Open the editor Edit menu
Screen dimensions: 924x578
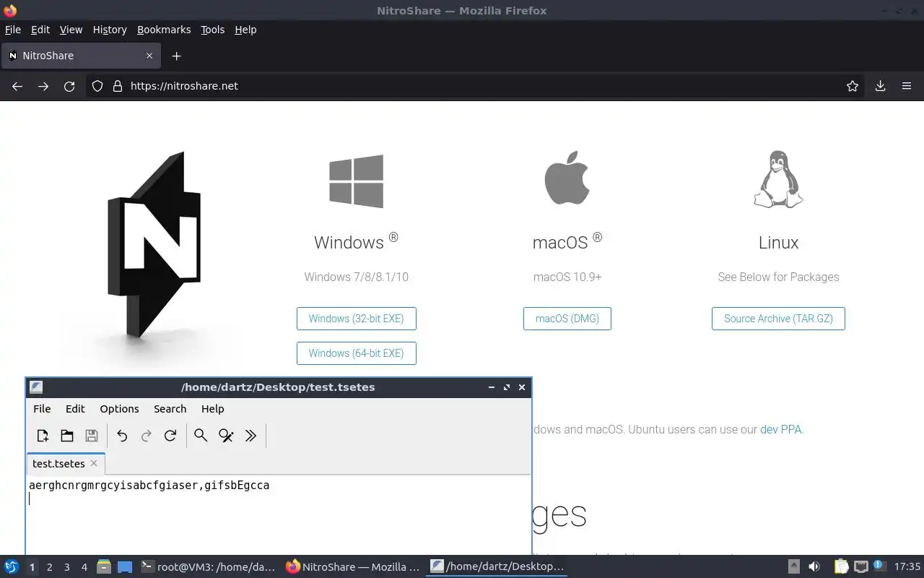(x=75, y=409)
